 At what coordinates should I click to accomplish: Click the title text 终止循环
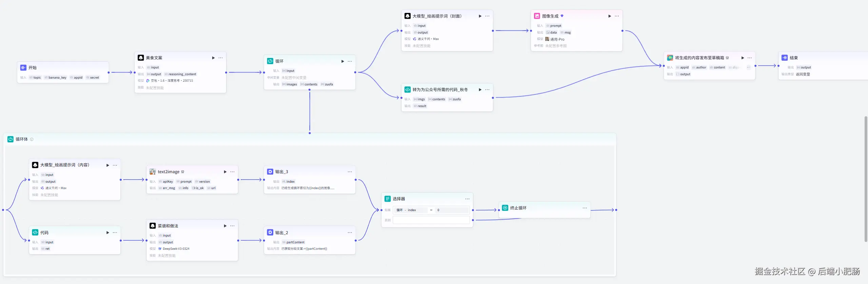pyautogui.click(x=518, y=208)
